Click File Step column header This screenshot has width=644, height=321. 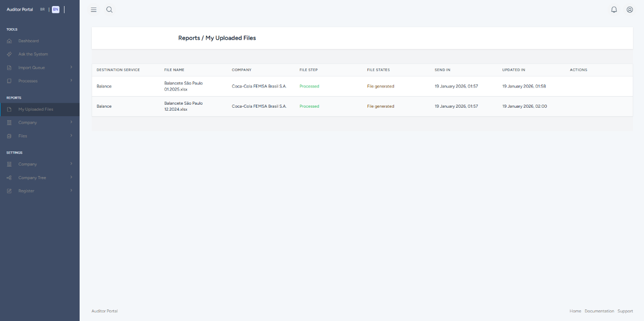(308, 70)
